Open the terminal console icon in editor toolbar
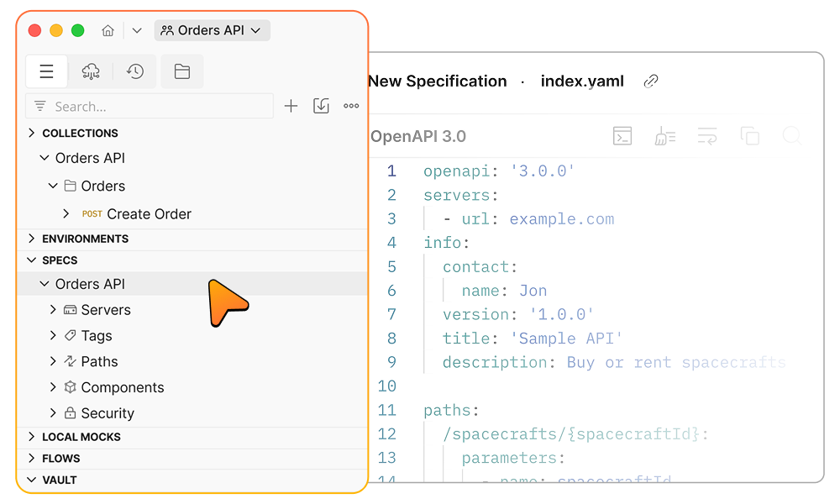The width and height of the screenshot is (840, 504). 622,136
